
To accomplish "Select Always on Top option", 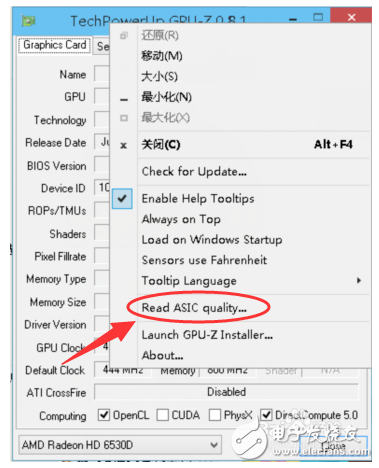I will click(x=181, y=219).
